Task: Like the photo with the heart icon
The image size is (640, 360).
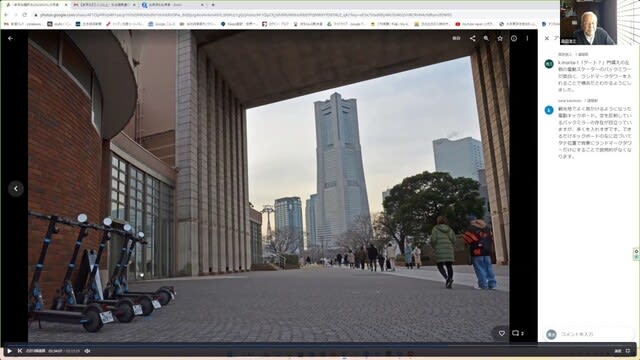Action: coord(502,333)
